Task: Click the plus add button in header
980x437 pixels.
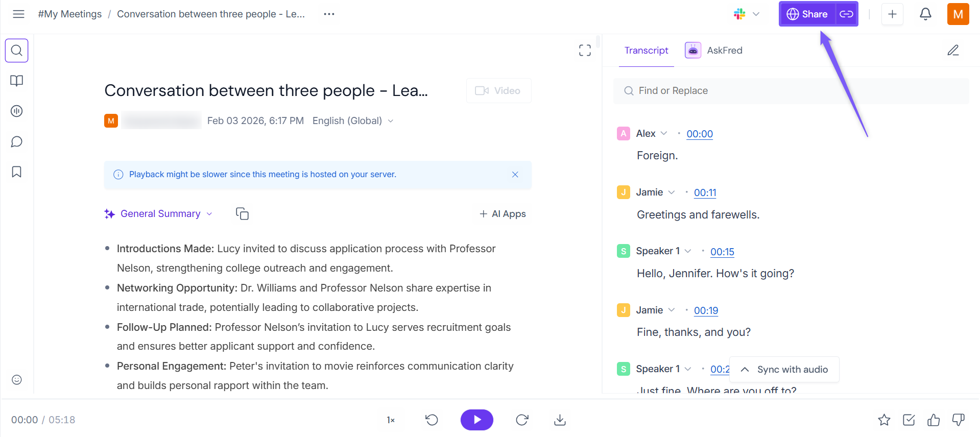Action: click(x=892, y=14)
